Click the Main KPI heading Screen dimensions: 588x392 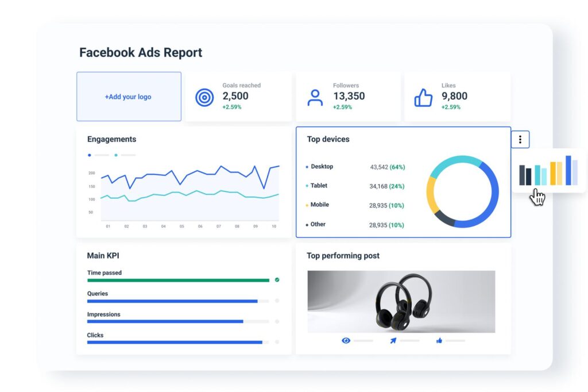coord(103,256)
